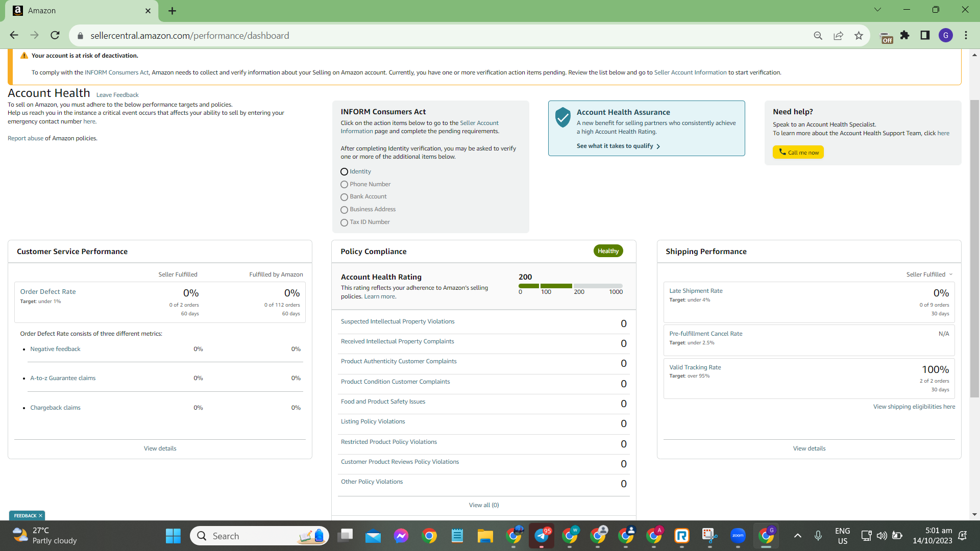Screen dimensions: 980x551
Task: Open the Valid Tracking Rate metric
Action: [695, 367]
